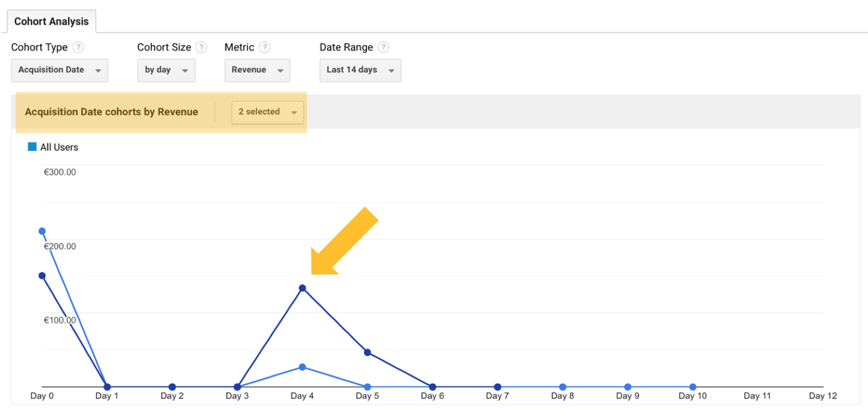Open the Date Range help icon
Viewport: 868px width, 420px height.
click(383, 47)
